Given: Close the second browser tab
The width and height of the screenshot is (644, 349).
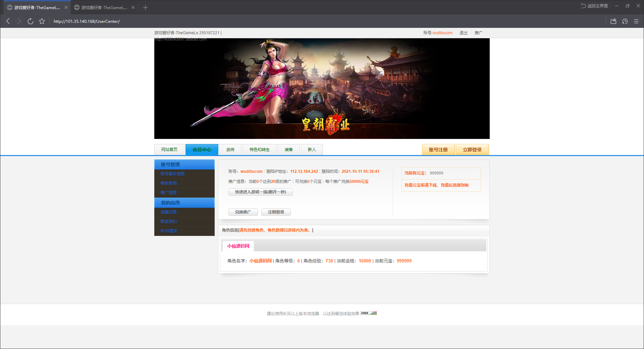Looking at the screenshot, I should click(133, 7).
